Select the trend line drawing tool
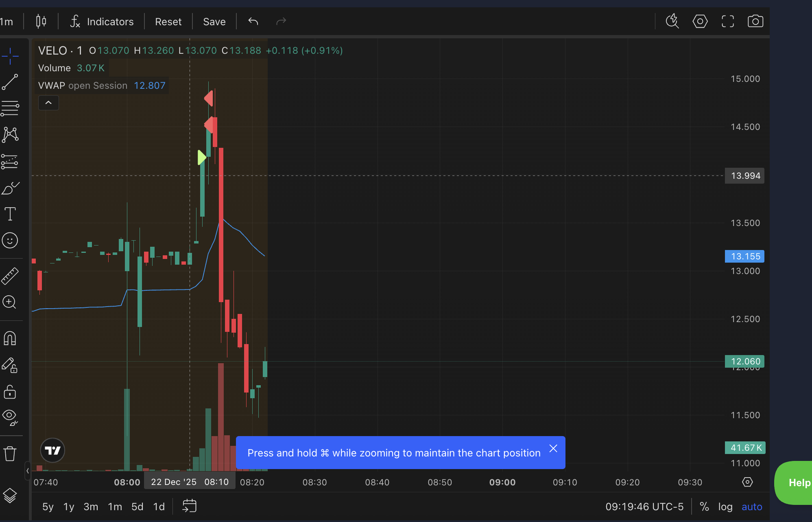Image resolution: width=812 pixels, height=522 pixels. tap(10, 82)
